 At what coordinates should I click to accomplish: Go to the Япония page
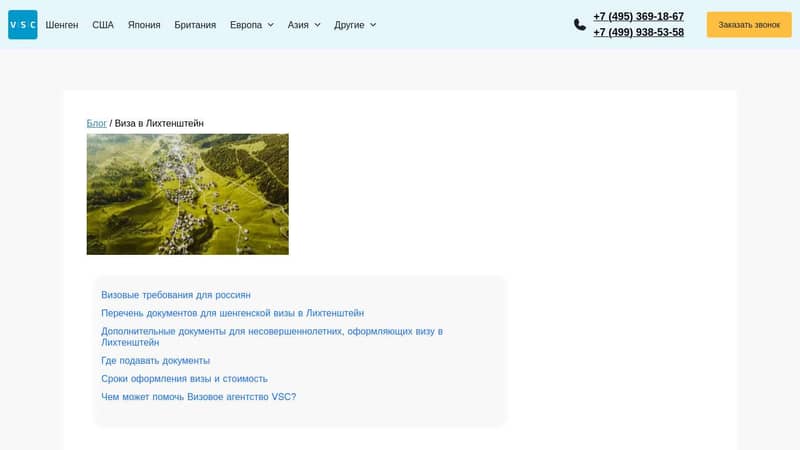pyautogui.click(x=144, y=25)
